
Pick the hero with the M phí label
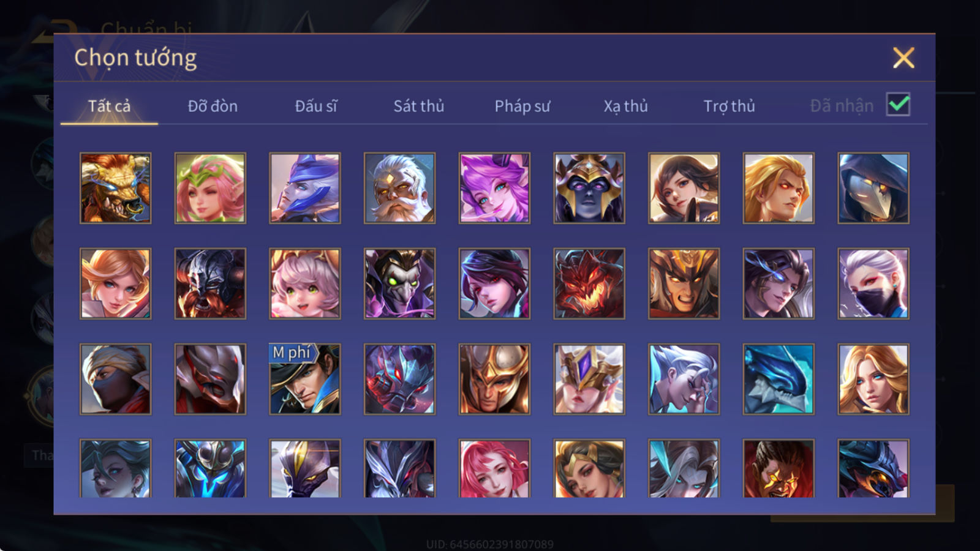pyautogui.click(x=305, y=379)
